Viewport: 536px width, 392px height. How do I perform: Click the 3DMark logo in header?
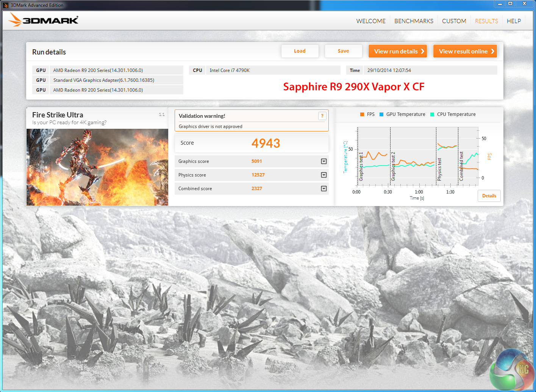43,20
